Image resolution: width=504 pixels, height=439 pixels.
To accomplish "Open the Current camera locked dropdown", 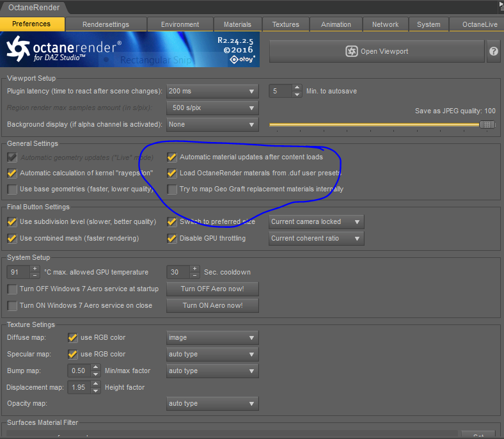I will (x=317, y=222).
